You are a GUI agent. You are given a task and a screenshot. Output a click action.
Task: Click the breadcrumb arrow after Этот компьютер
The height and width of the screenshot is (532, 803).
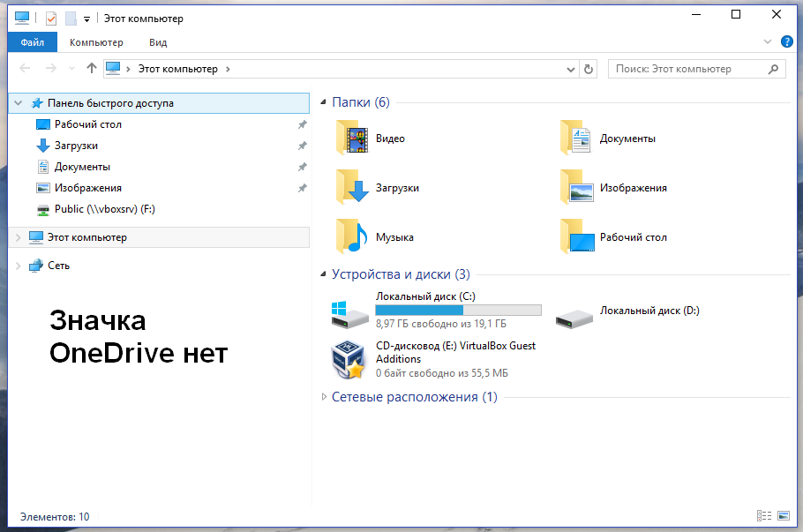pos(228,69)
